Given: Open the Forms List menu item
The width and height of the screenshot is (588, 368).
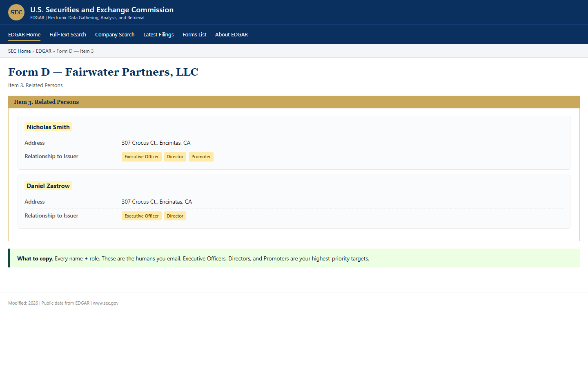Looking at the screenshot, I should 194,35.
